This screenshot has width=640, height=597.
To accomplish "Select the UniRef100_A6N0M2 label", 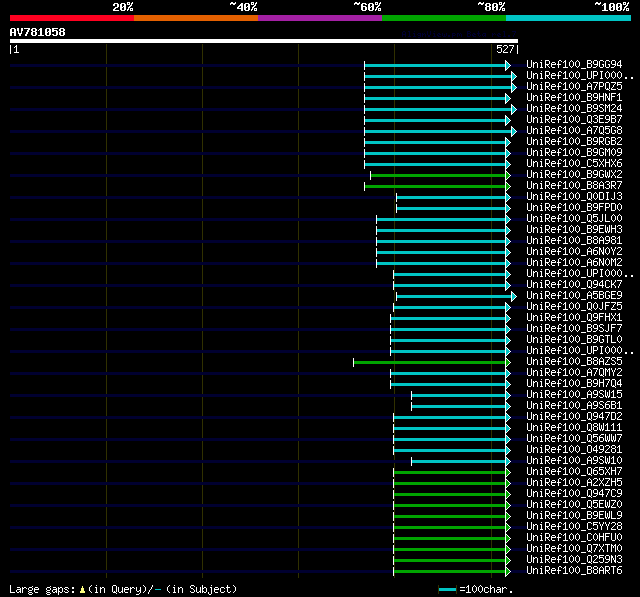I will coord(574,263).
